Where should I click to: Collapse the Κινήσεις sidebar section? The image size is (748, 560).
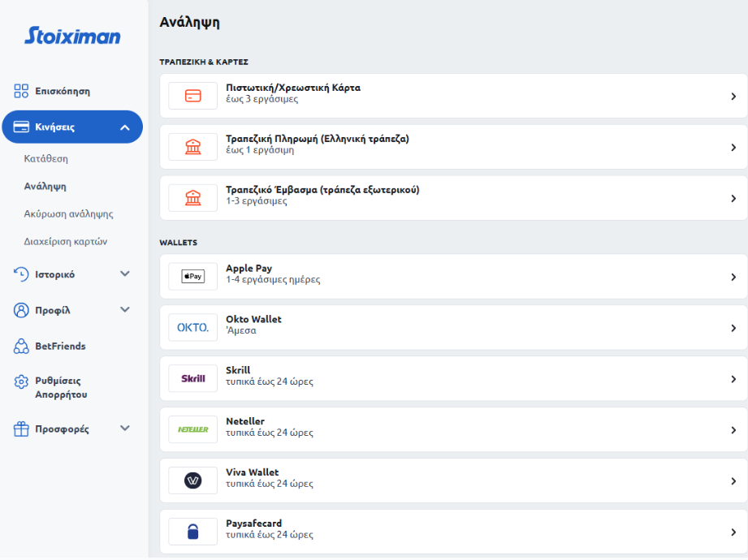[x=124, y=127]
